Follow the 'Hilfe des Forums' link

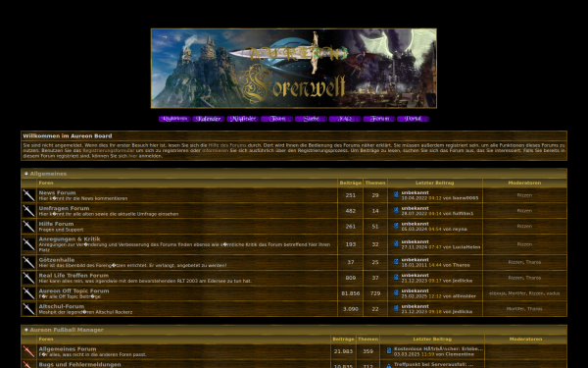click(x=227, y=145)
